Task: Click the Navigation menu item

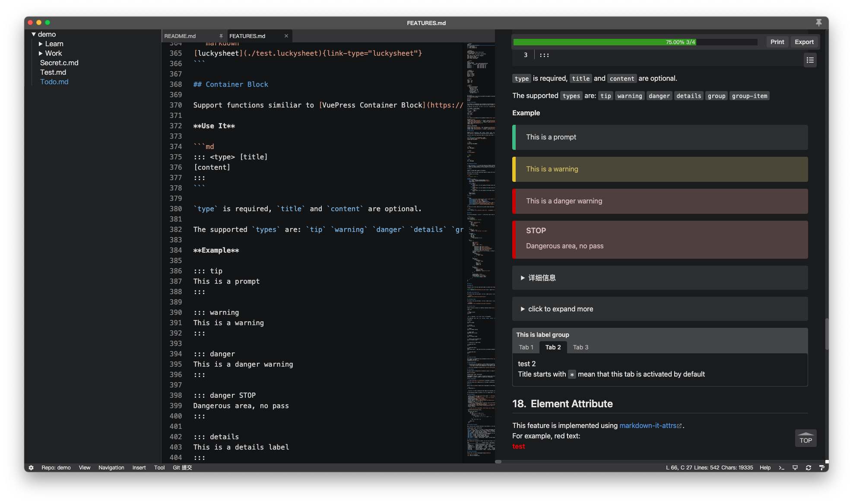Action: (111, 467)
